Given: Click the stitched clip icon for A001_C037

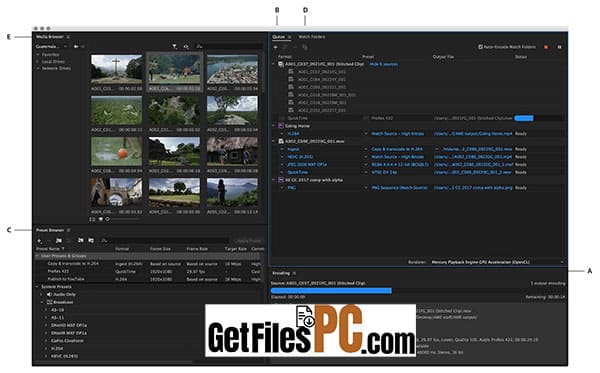Looking at the screenshot, I should (x=281, y=64).
